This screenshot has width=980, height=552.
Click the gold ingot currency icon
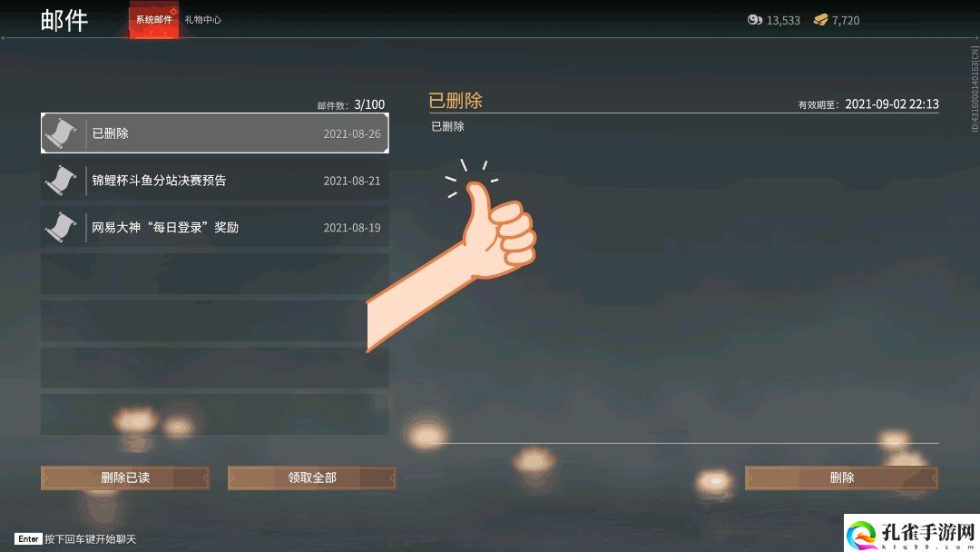[820, 20]
